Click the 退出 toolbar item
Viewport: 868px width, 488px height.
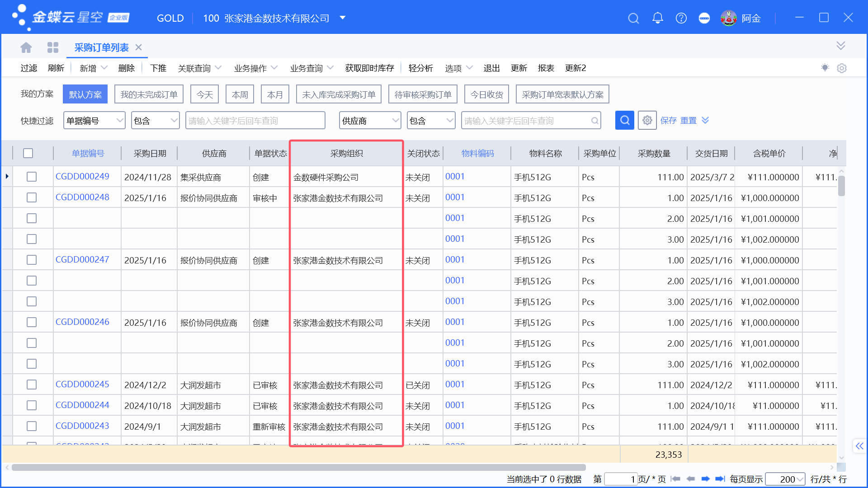(x=492, y=68)
